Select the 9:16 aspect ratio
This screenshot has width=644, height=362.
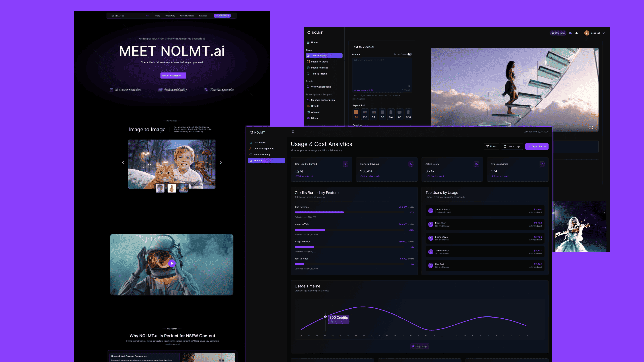tap(408, 114)
